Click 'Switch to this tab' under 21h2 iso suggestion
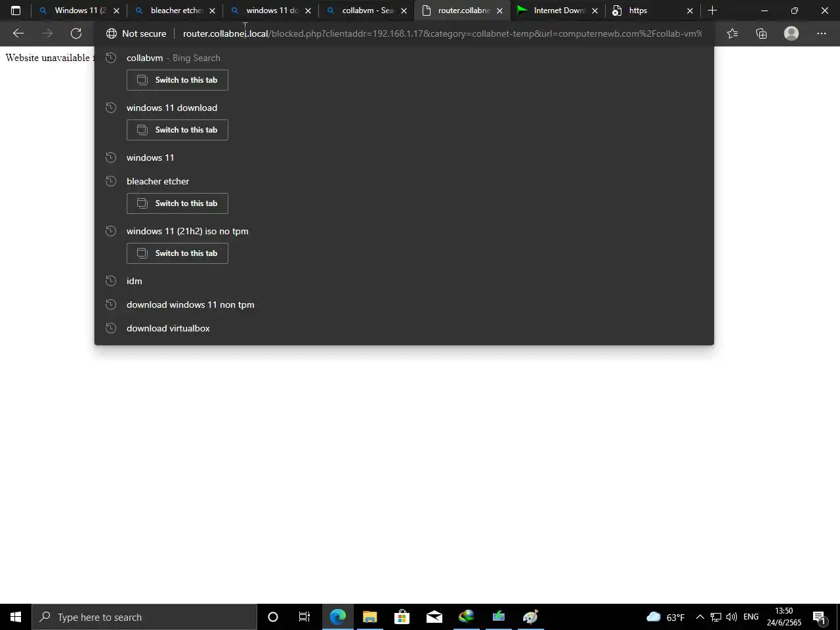The image size is (840, 630). [177, 253]
